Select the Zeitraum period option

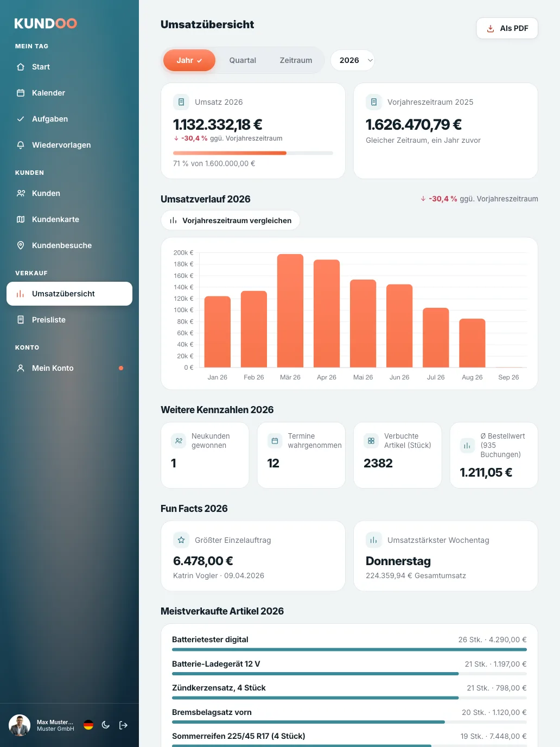[296, 60]
